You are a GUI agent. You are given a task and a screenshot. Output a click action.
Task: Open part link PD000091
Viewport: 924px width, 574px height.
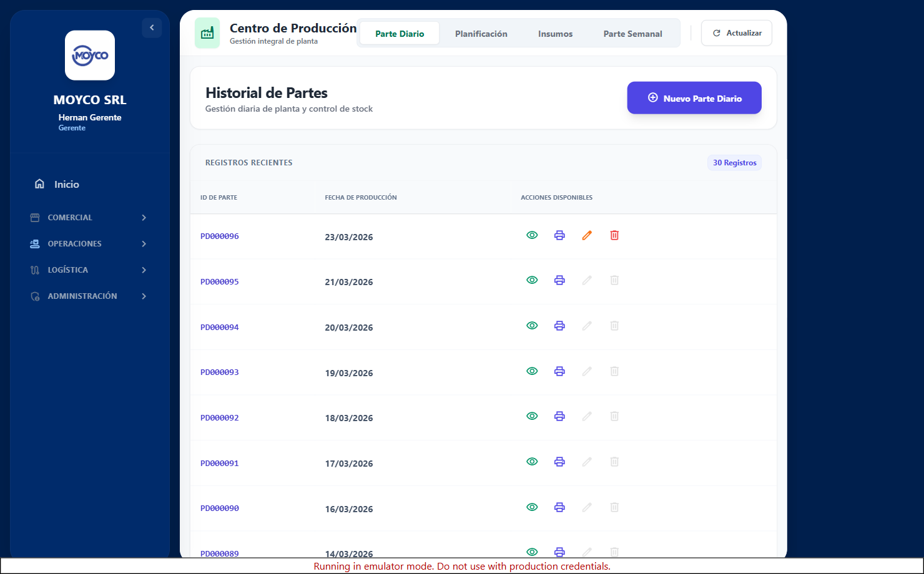pos(220,464)
